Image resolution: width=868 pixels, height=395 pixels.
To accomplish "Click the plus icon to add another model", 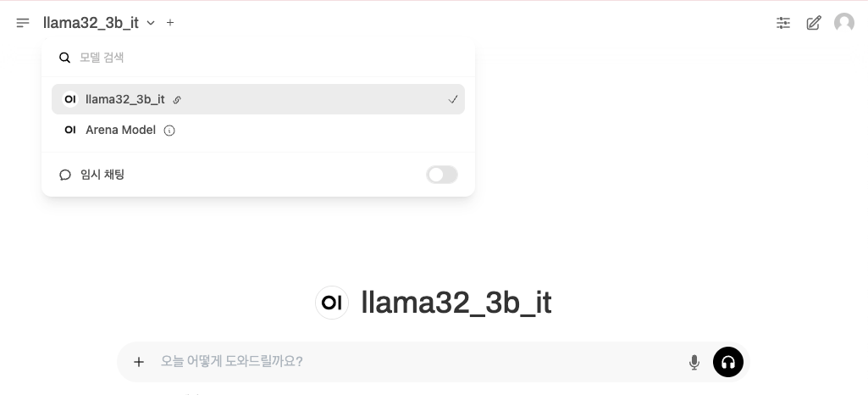I will pos(170,23).
